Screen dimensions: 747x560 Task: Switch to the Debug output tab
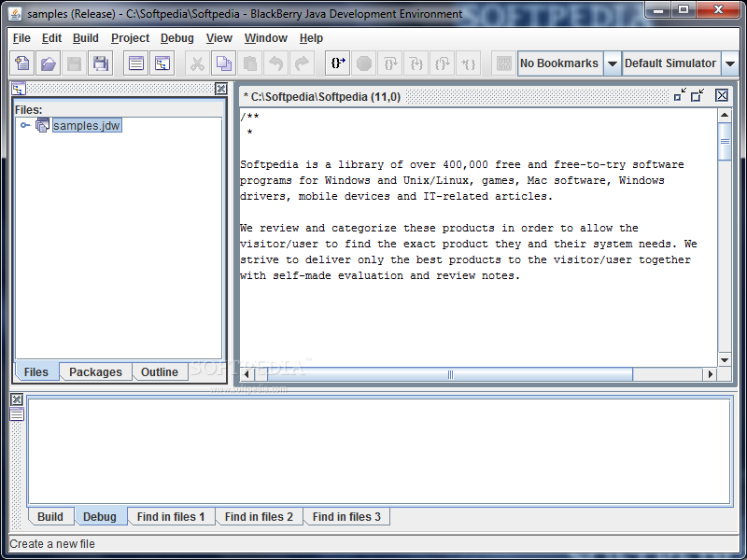[100, 517]
